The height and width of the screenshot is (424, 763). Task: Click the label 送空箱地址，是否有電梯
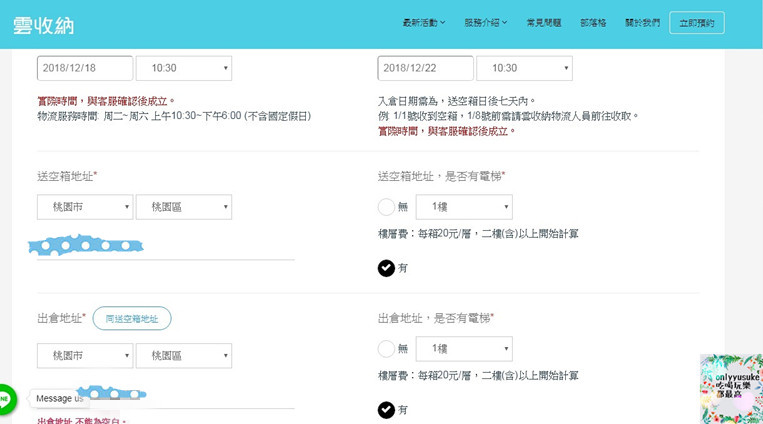tap(441, 176)
